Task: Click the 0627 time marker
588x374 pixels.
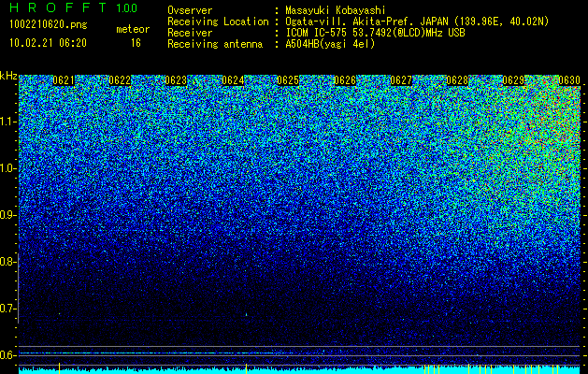Action: tap(401, 80)
